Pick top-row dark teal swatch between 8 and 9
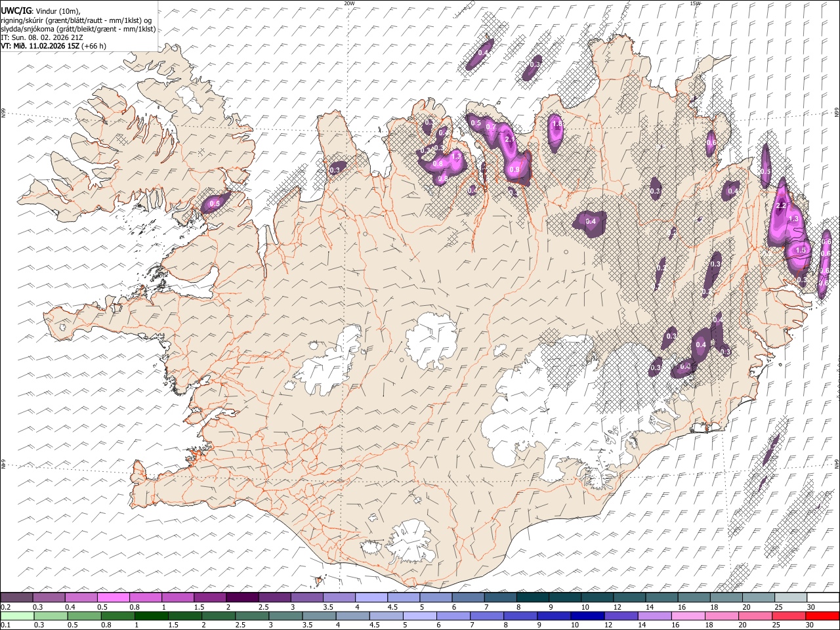 pyautogui.click(x=532, y=597)
